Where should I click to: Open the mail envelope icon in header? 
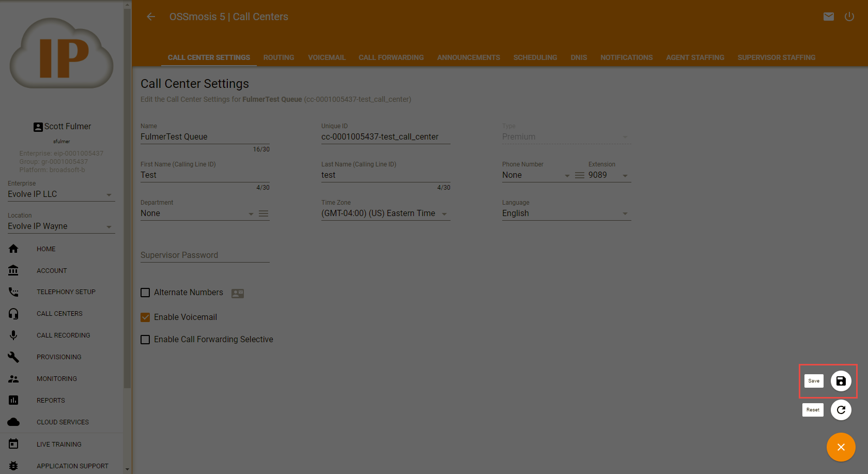pos(828,17)
